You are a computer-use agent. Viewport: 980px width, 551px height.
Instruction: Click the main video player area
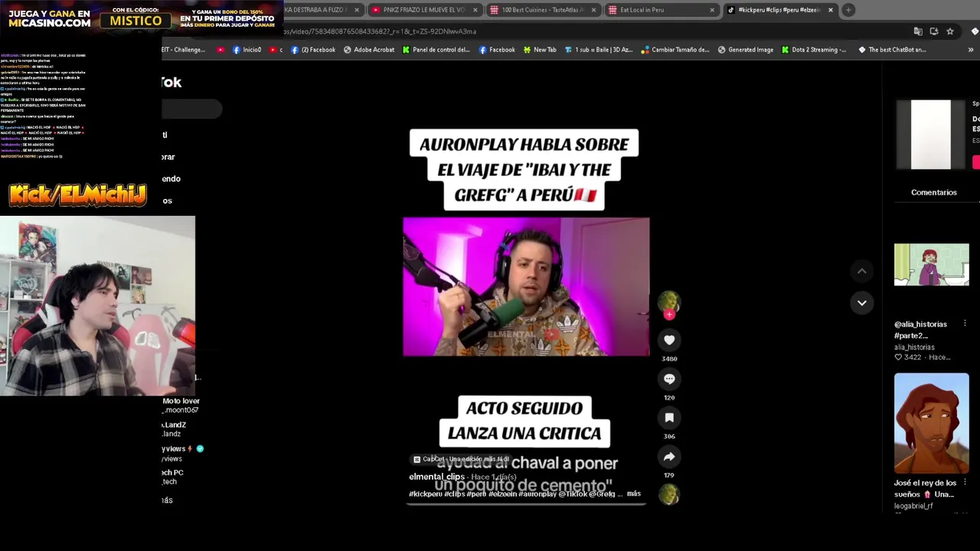point(526,287)
